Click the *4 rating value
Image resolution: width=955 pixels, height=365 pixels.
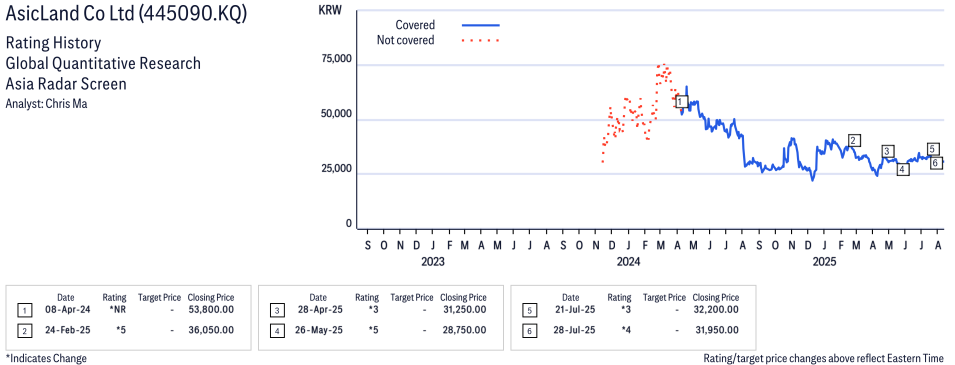click(626, 330)
